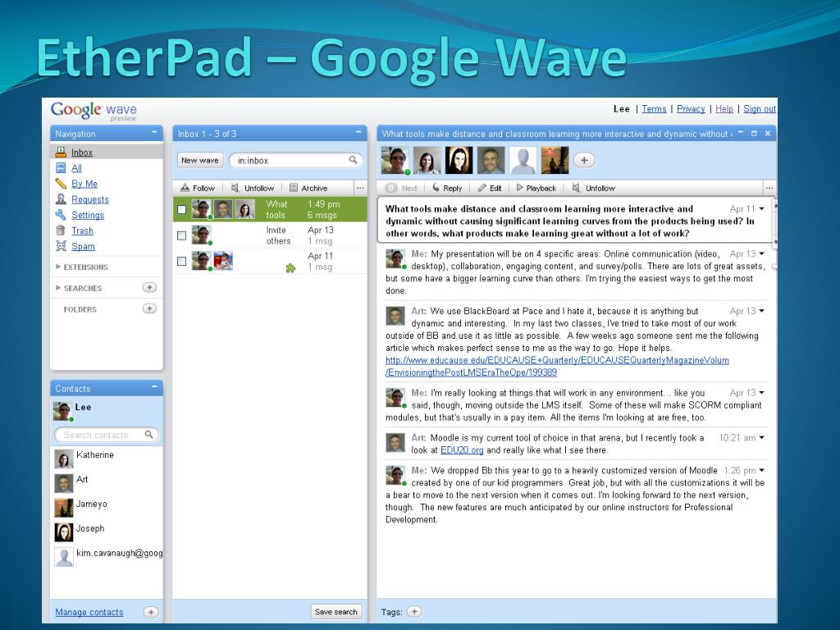Check the 'What tools' wave checkbox
This screenshot has width=840, height=630.
click(x=181, y=209)
